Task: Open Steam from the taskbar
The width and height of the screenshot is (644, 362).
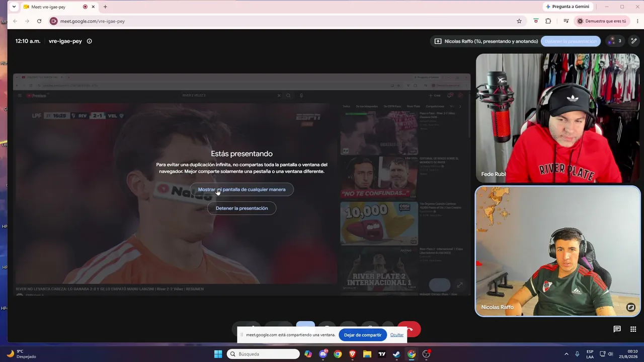Action: click(x=396, y=354)
